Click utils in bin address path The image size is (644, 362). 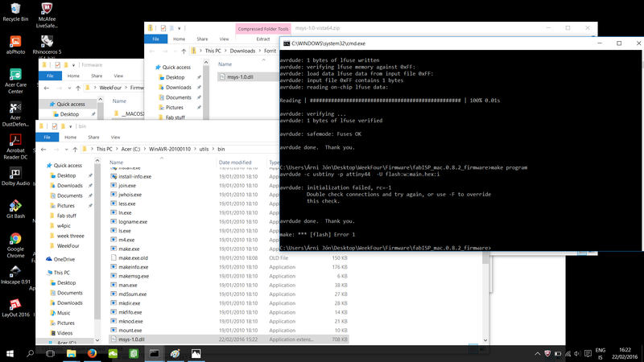point(204,149)
